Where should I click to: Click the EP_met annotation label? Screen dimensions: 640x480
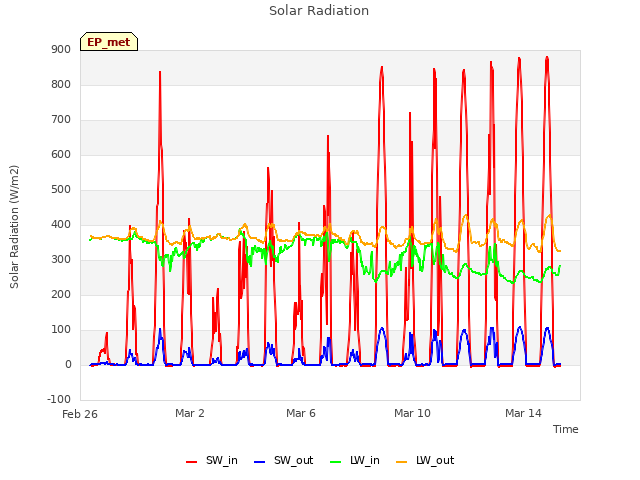pyautogui.click(x=109, y=42)
